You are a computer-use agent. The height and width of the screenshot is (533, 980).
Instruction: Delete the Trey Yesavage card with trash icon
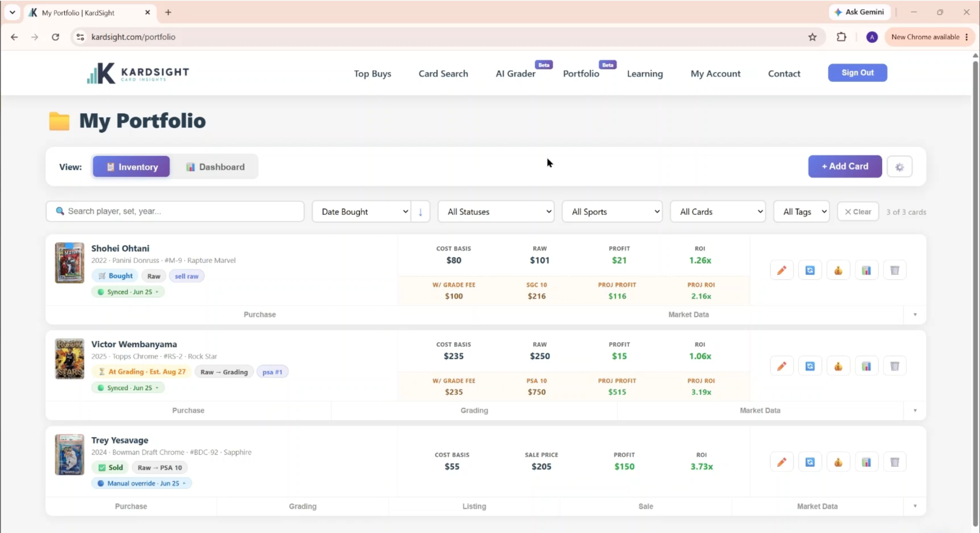coord(895,462)
